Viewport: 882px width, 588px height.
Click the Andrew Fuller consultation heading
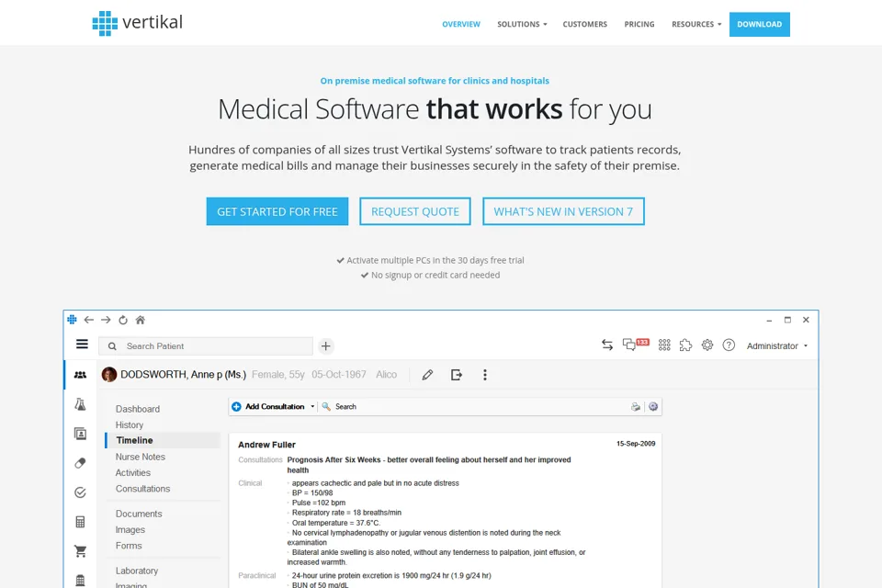pyautogui.click(x=266, y=445)
